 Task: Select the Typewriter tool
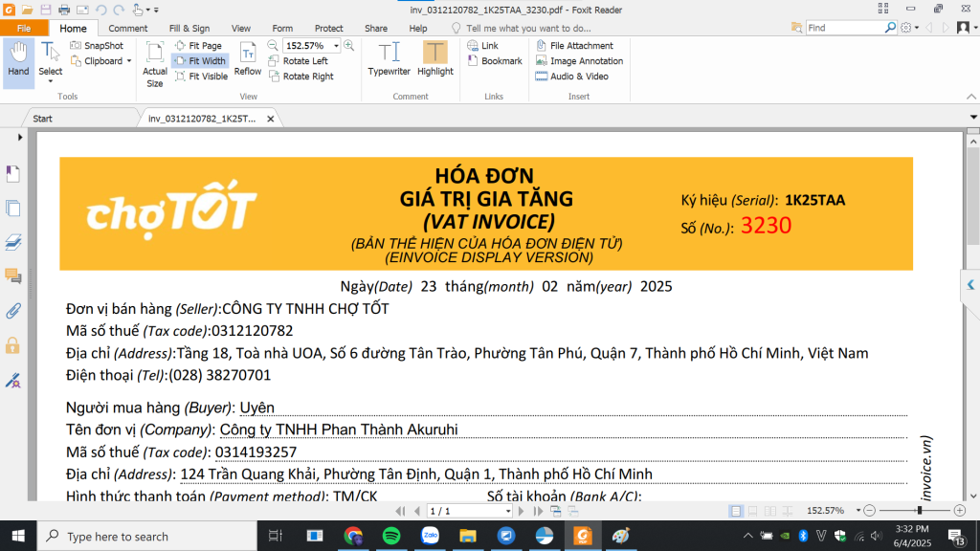point(389,59)
